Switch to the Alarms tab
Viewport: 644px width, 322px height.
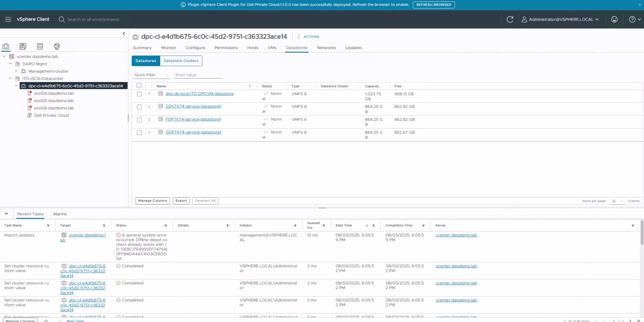click(60, 214)
